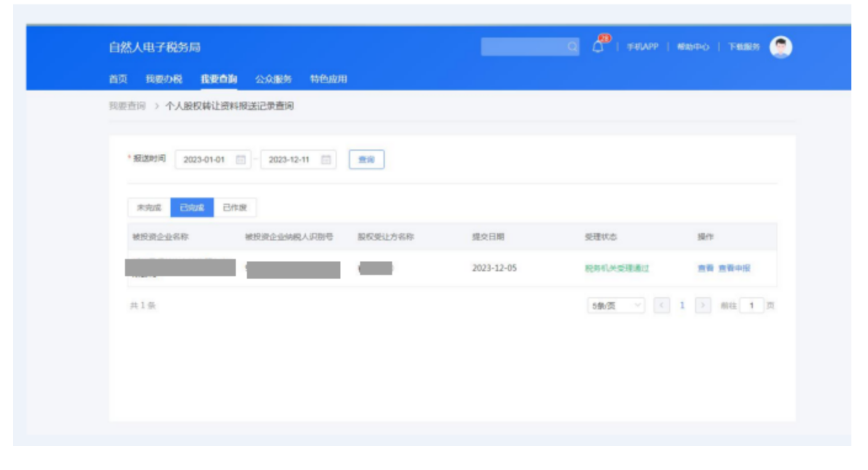Click the 查看申报 link in the record row
The image size is (868, 470).
click(734, 268)
